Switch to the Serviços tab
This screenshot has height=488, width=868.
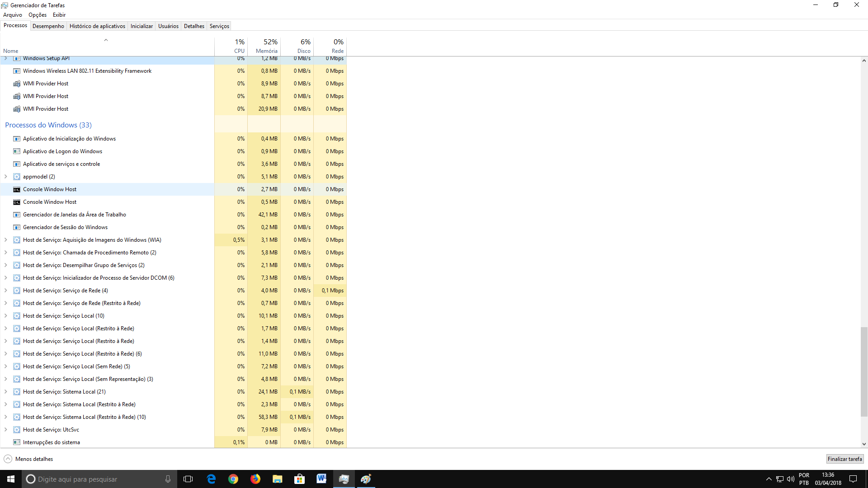click(x=219, y=26)
